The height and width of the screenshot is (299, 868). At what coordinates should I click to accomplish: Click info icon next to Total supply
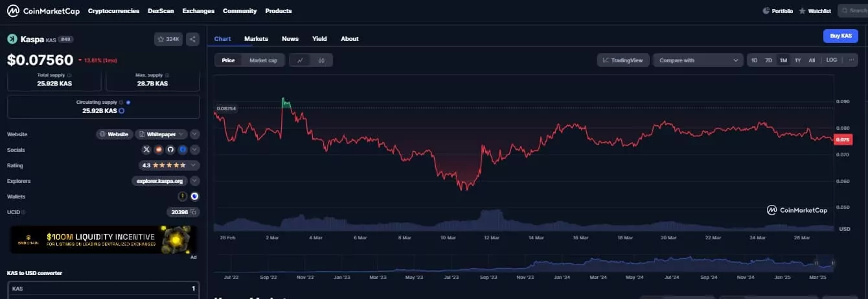tap(69, 75)
